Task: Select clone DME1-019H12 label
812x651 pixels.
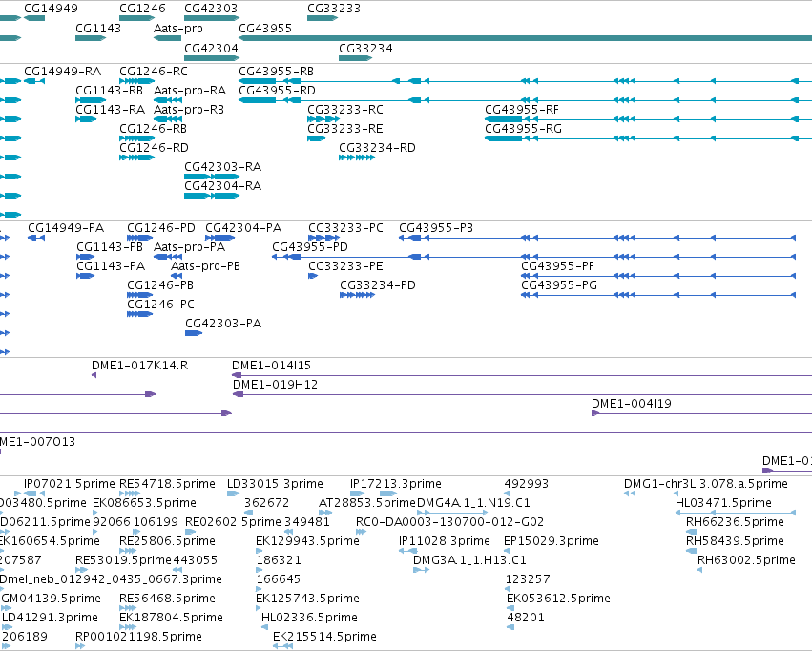Action: 275,385
